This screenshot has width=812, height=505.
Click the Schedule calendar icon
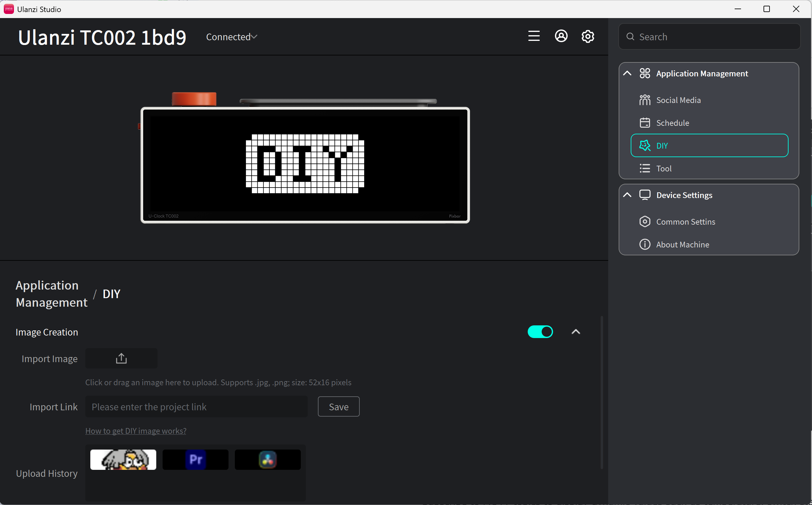[645, 123]
